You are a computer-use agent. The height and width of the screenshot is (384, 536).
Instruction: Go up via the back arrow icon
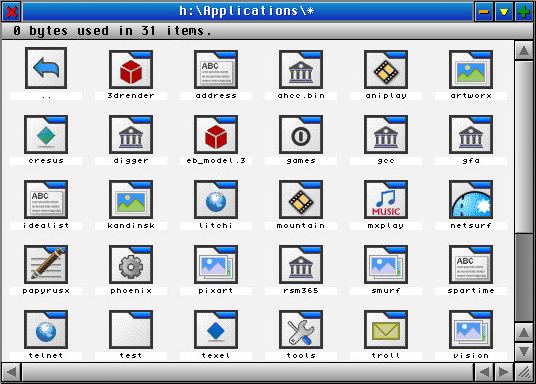[x=46, y=68]
